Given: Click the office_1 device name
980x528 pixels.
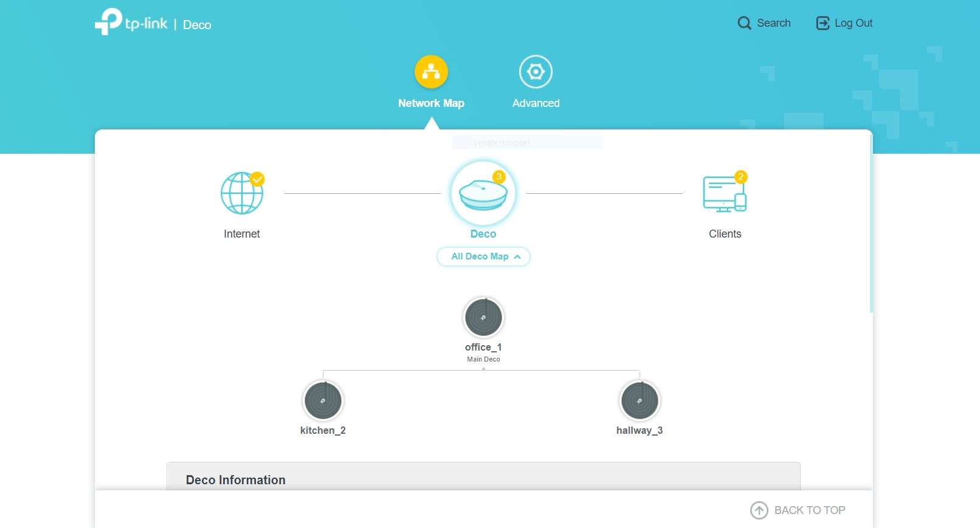Looking at the screenshot, I should (x=483, y=348).
